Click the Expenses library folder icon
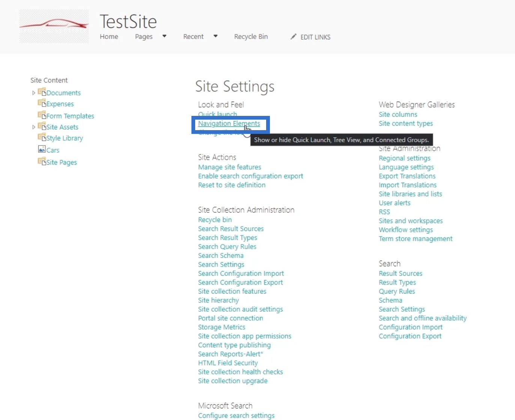 pyautogui.click(x=42, y=103)
